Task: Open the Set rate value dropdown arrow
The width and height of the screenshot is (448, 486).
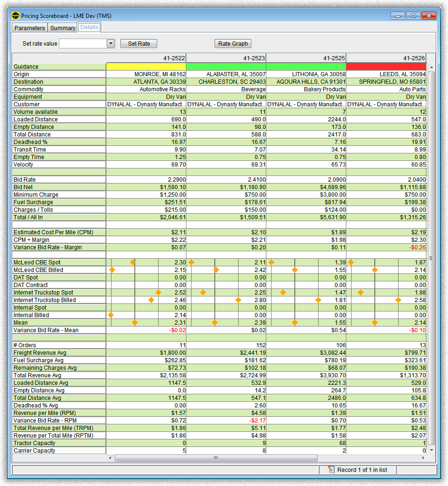Action: tap(111, 44)
